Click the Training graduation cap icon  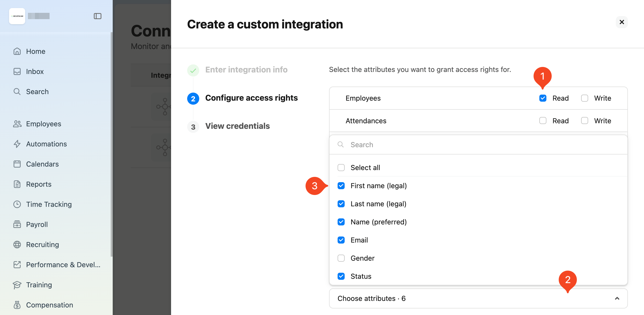click(17, 285)
